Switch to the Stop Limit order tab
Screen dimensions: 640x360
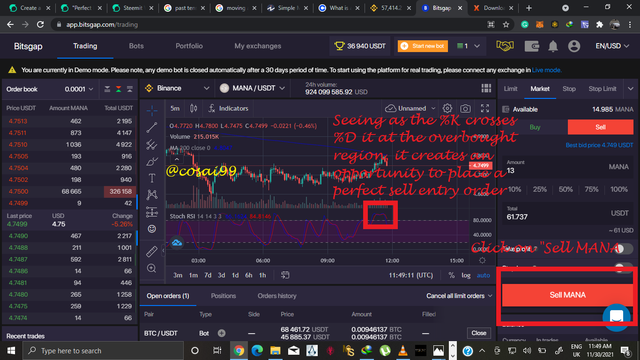[602, 89]
